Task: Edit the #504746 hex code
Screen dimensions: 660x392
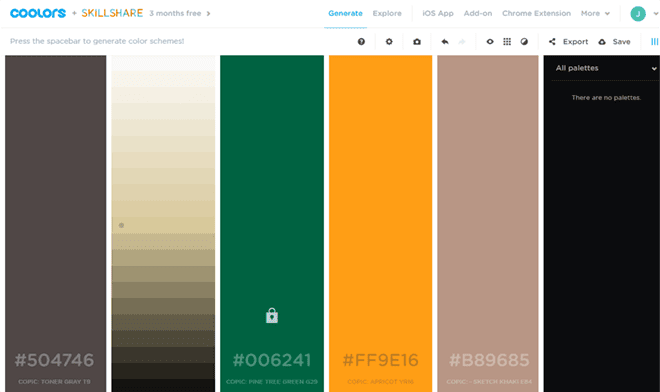Action: [x=54, y=360]
